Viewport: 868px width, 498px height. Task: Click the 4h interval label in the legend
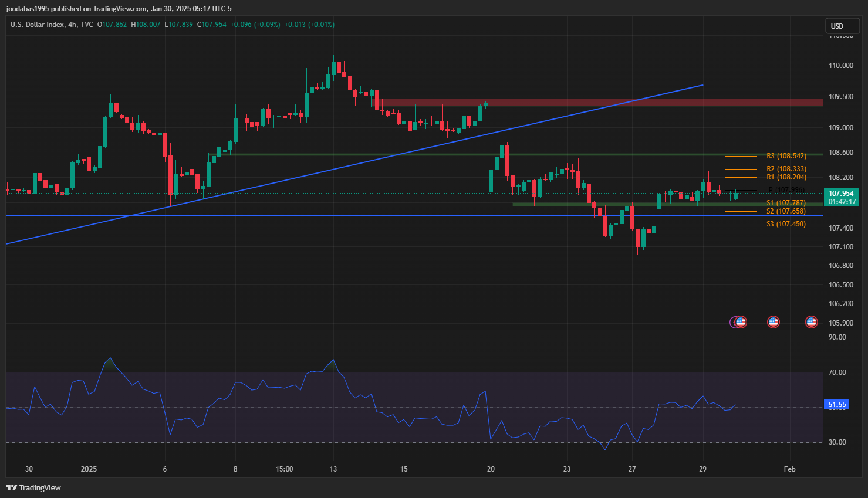tap(72, 25)
